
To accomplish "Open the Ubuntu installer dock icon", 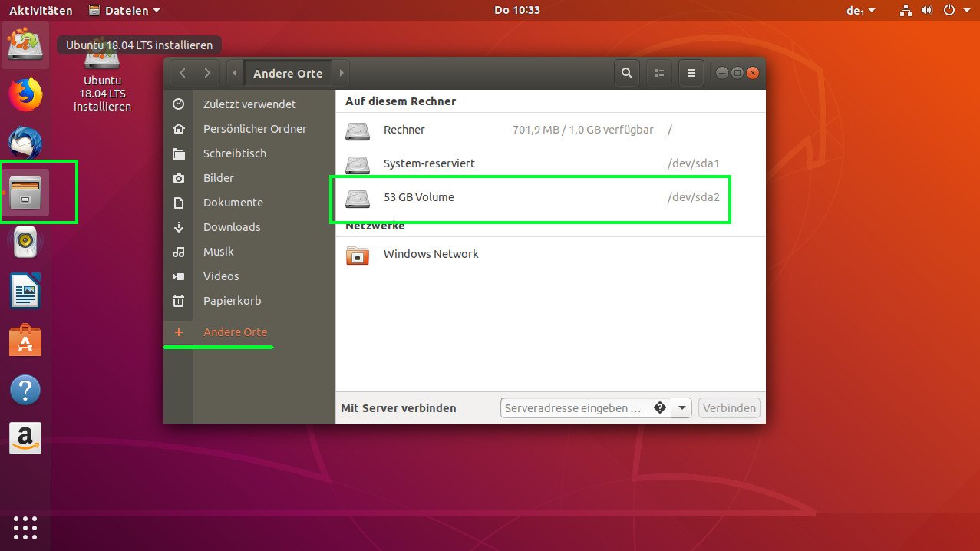I will click(x=25, y=45).
